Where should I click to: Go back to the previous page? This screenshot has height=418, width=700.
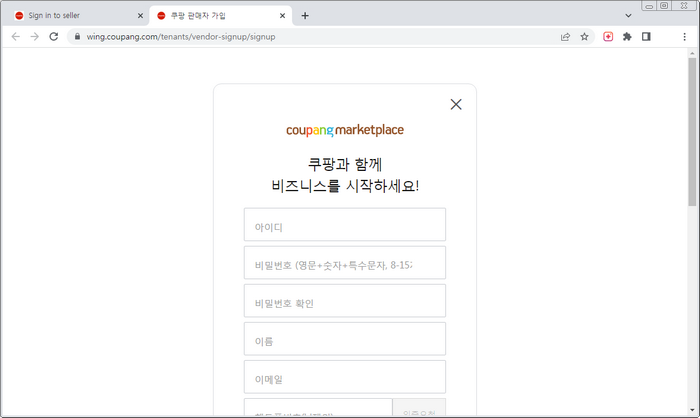[16, 37]
